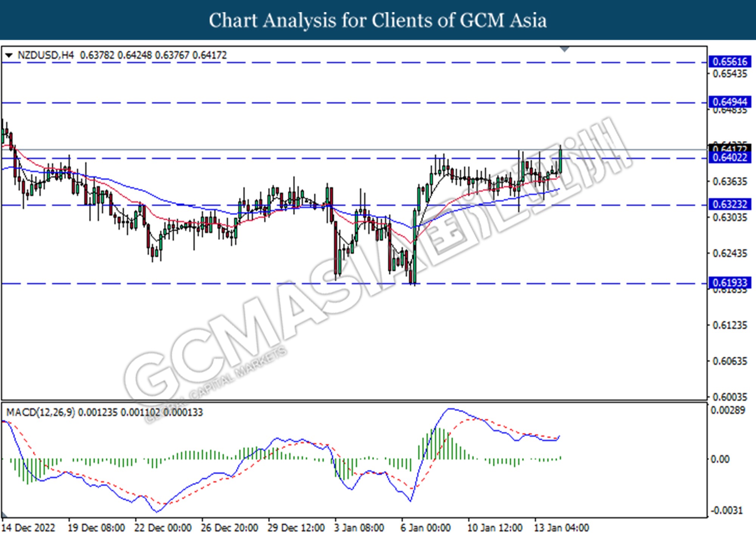Click the 0.60035 price axis value

pyautogui.click(x=730, y=397)
